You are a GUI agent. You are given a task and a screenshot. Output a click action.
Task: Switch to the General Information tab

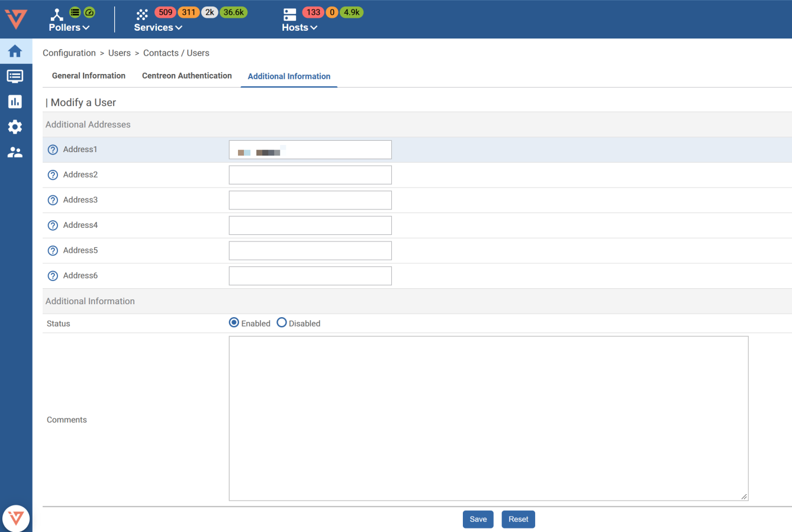89,76
